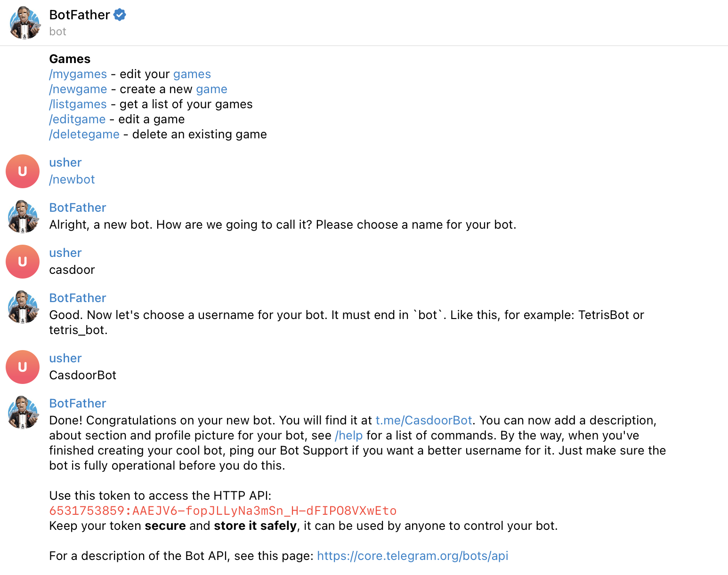Open the /mygames command link
The image size is (728, 575).
(x=78, y=74)
